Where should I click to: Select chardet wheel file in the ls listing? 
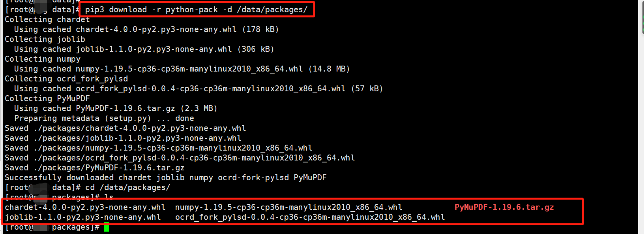pyautogui.click(x=85, y=207)
